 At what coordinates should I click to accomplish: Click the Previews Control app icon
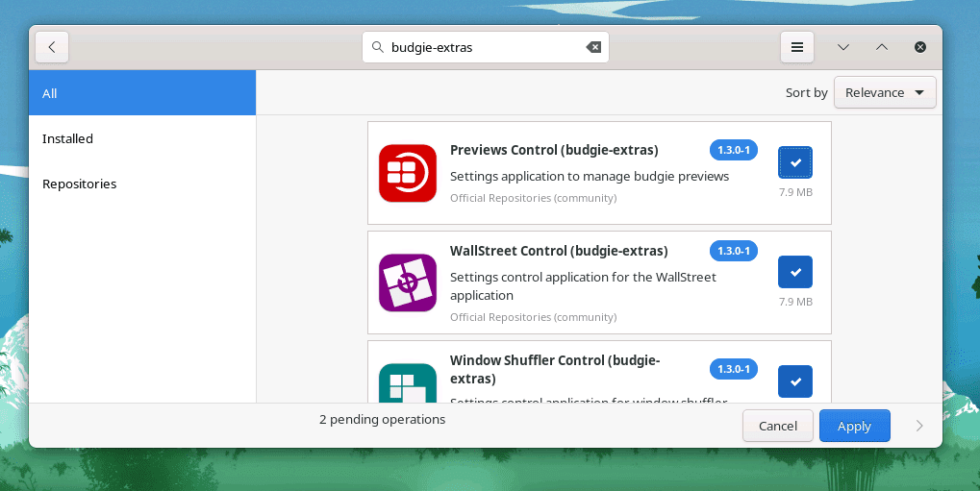click(408, 173)
